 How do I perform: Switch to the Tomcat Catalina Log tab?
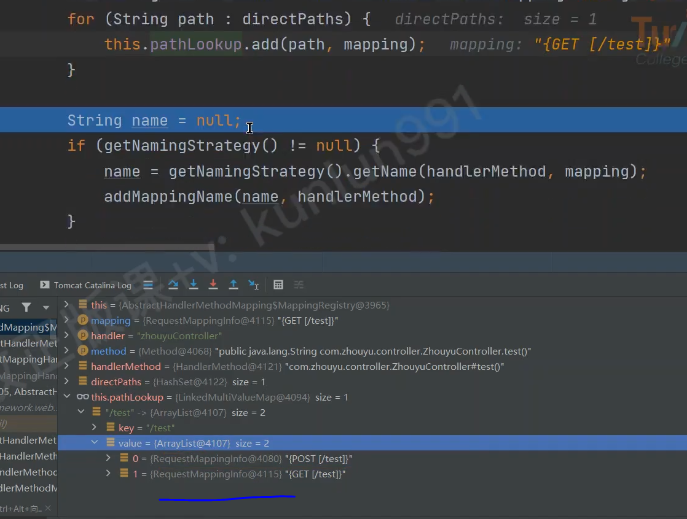click(x=86, y=285)
